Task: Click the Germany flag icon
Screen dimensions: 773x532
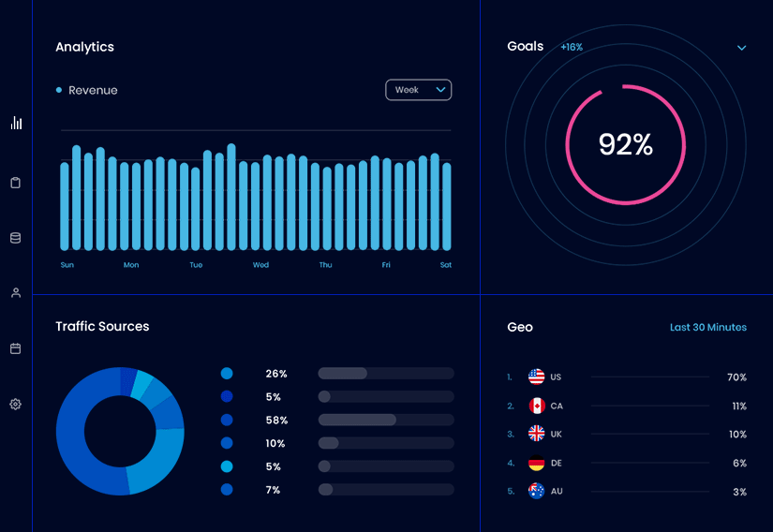Action: point(536,463)
